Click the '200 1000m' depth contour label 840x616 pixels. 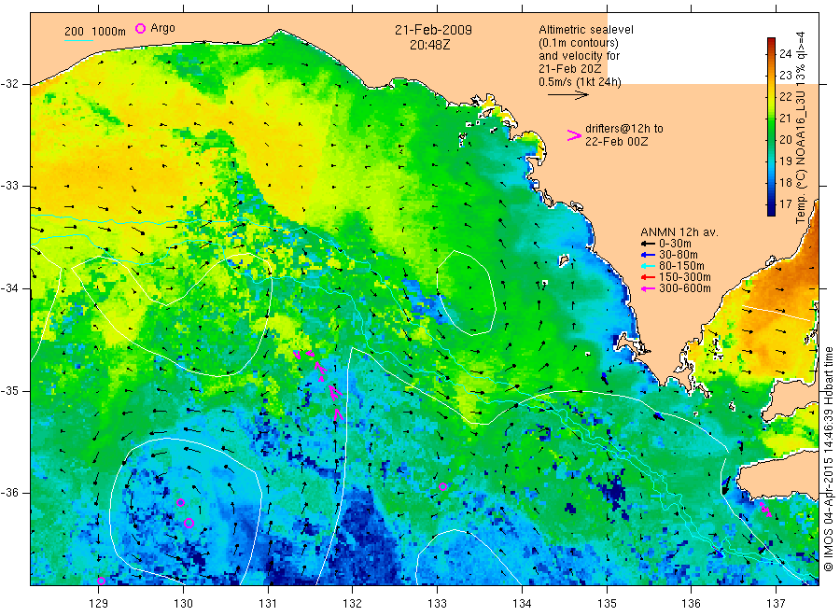coord(95,32)
